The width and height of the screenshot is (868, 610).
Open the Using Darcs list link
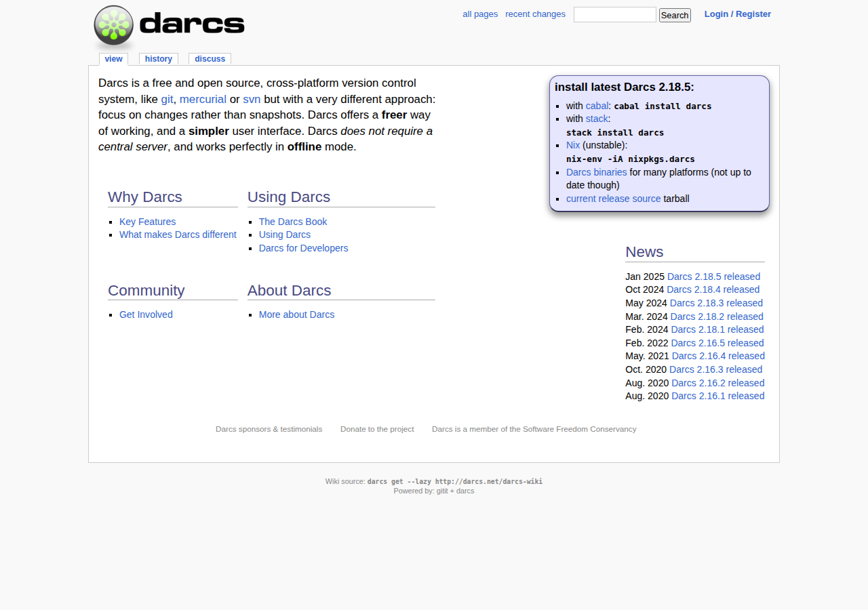[285, 235]
